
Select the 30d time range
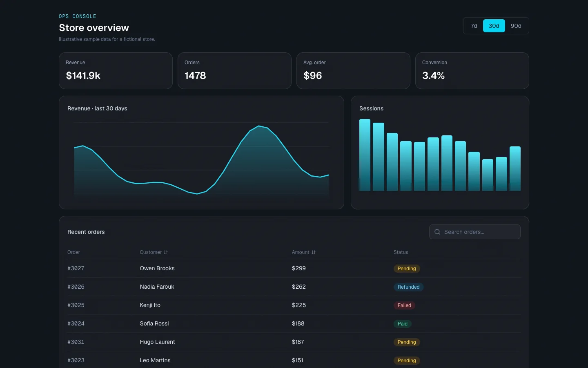tap(494, 26)
